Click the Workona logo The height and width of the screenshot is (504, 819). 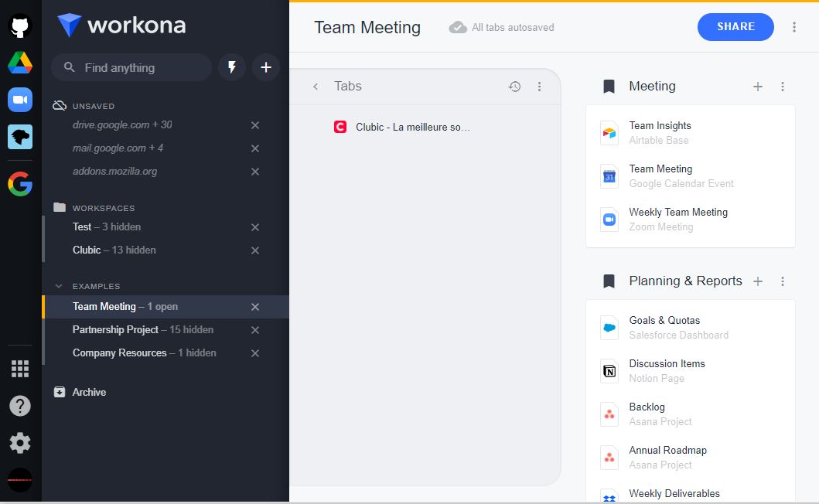click(x=121, y=25)
